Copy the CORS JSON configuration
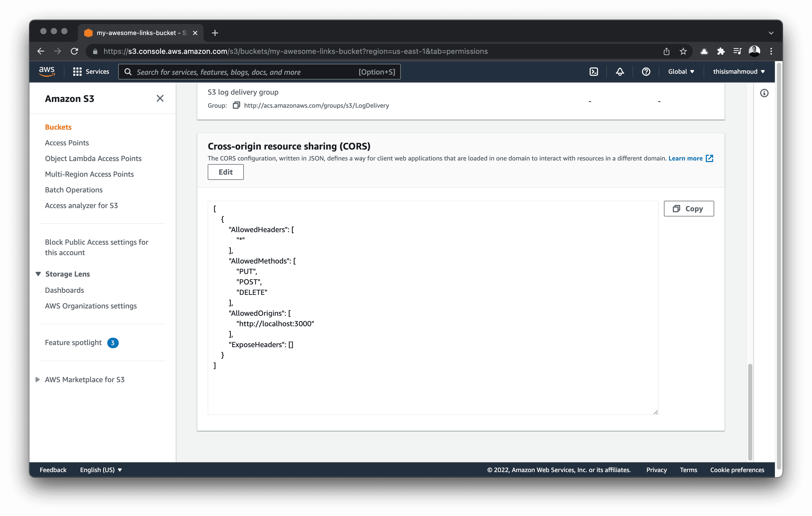The height and width of the screenshot is (516, 812). click(689, 209)
